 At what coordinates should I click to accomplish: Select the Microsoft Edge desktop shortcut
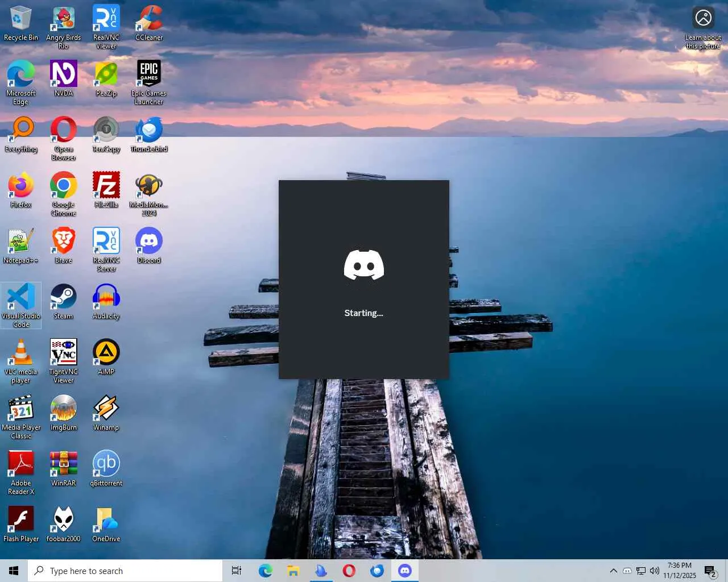point(21,83)
